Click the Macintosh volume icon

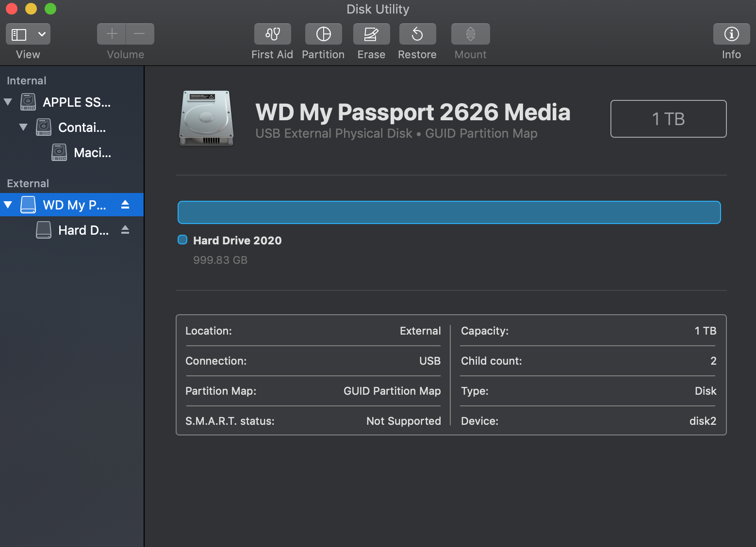pos(59,152)
